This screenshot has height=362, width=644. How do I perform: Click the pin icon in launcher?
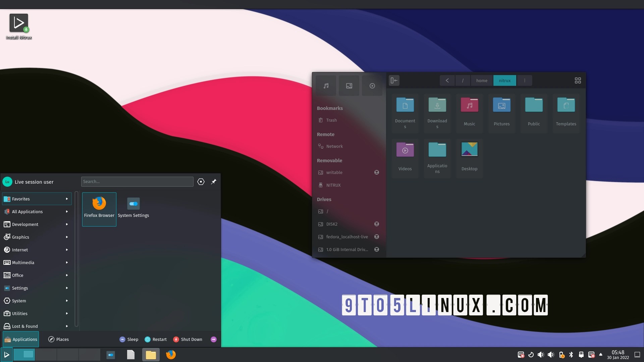point(214,182)
